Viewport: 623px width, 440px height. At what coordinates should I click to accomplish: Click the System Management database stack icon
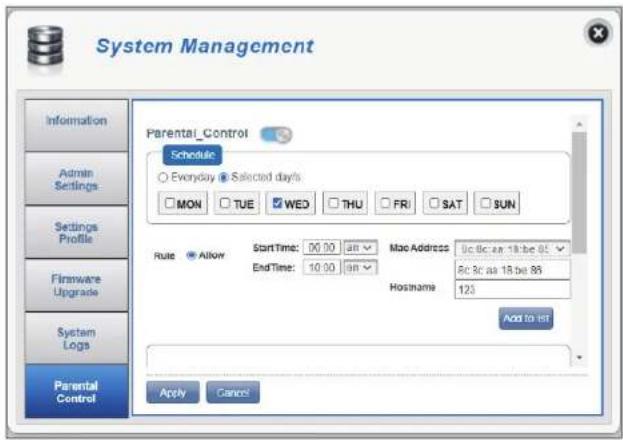point(45,47)
